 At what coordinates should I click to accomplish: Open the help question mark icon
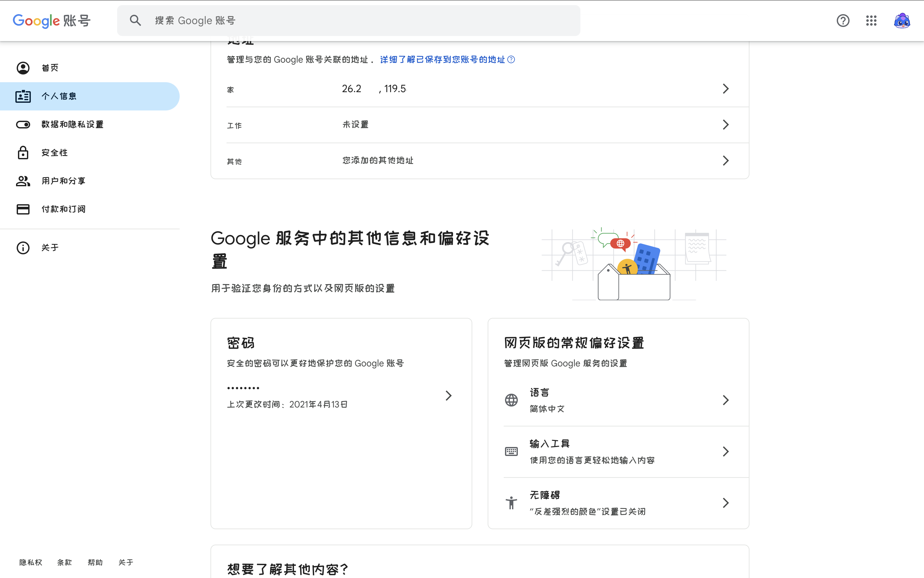click(x=843, y=21)
